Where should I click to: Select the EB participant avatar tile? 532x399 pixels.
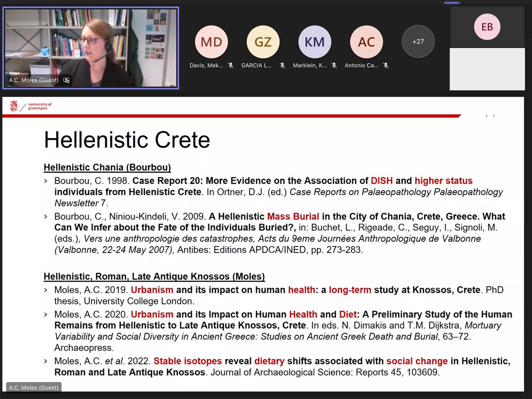tap(487, 27)
